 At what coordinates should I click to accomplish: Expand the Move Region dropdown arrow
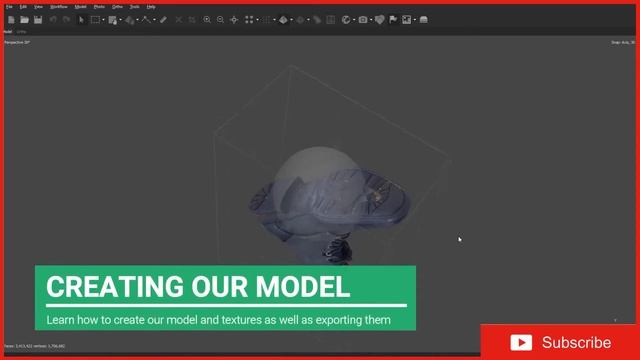(120, 20)
